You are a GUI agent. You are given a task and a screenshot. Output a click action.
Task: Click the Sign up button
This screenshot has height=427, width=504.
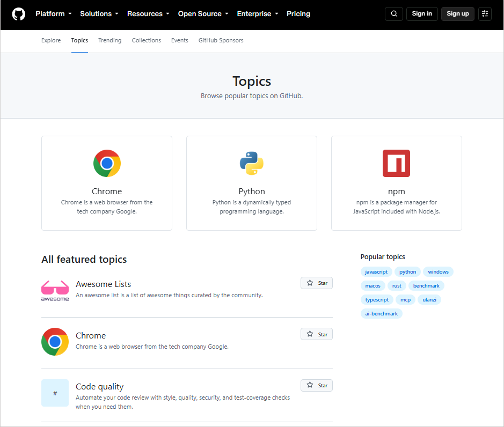[x=457, y=14]
